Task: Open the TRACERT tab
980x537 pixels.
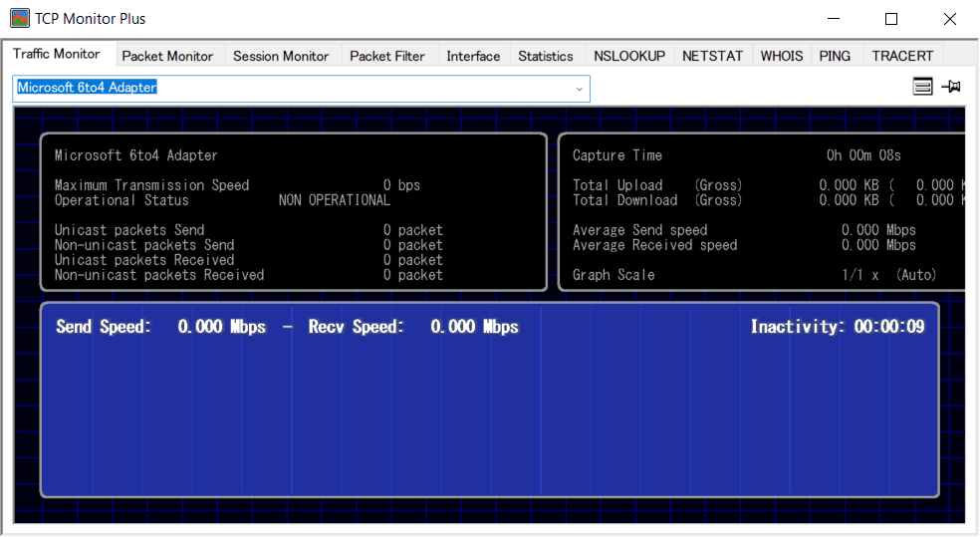Action: tap(902, 56)
